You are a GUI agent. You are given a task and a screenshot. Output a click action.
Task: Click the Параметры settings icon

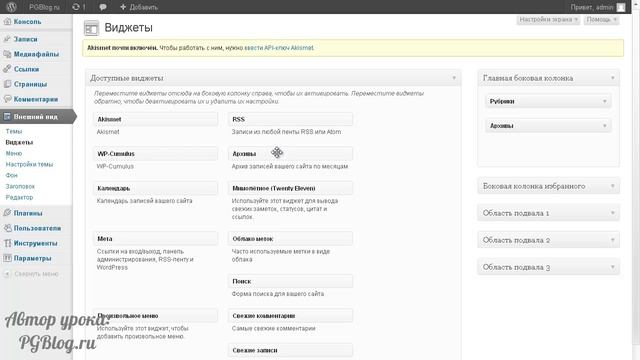[x=7, y=258]
